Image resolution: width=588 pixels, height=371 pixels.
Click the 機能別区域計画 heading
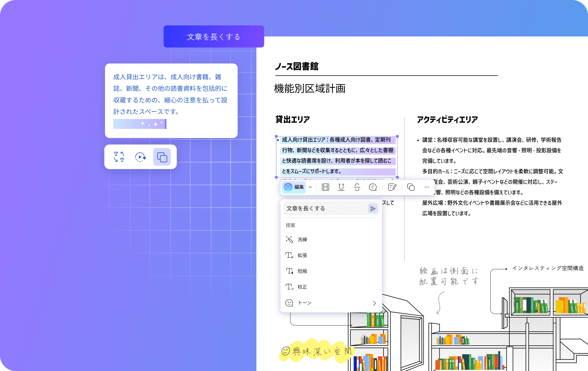(310, 88)
